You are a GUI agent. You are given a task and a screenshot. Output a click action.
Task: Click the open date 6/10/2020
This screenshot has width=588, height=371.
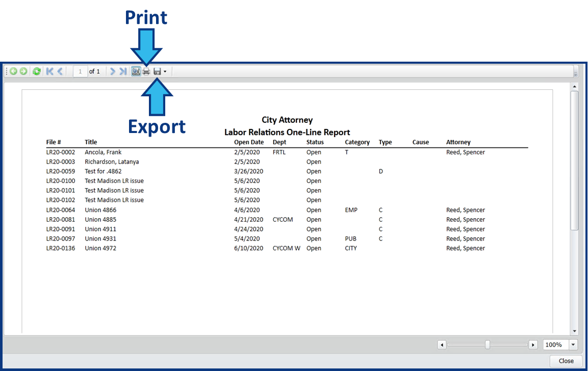point(249,248)
